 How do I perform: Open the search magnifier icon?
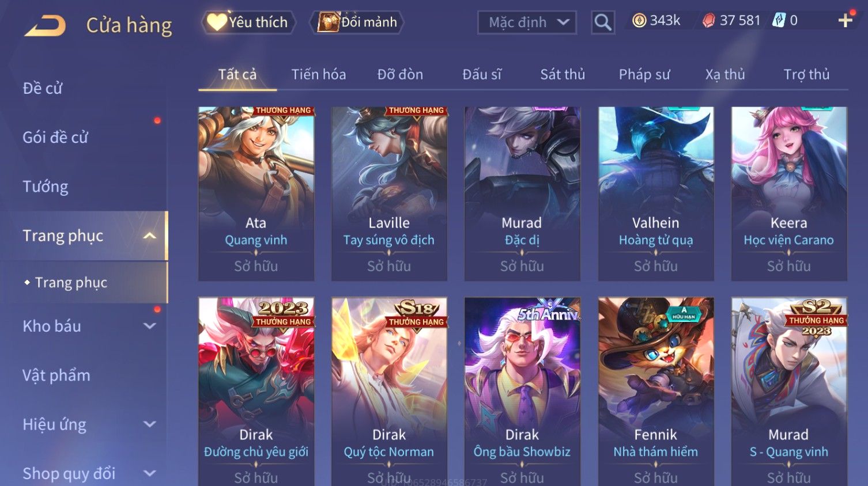pyautogui.click(x=603, y=22)
